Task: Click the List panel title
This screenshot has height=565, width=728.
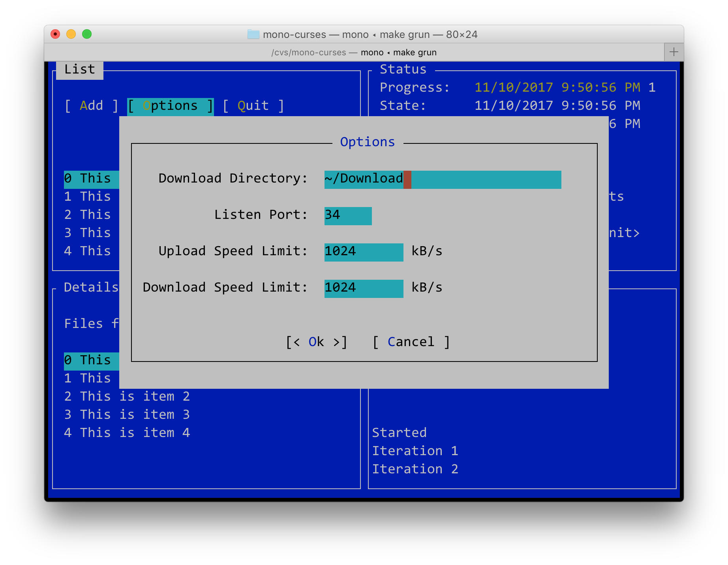Action: [x=80, y=70]
